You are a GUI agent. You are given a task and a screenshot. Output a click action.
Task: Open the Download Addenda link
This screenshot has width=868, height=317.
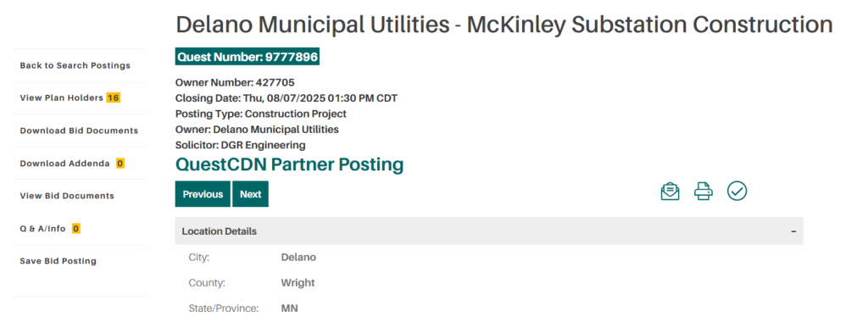click(x=64, y=164)
